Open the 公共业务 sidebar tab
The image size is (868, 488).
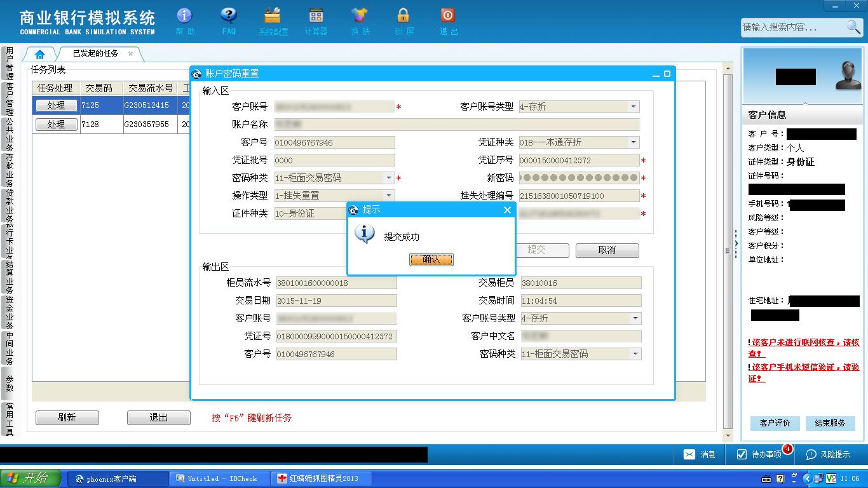[x=10, y=134]
